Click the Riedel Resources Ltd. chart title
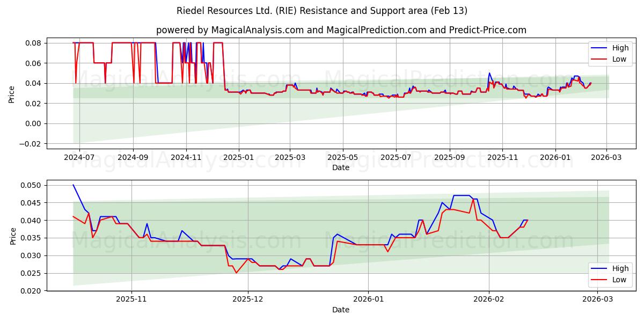 (x=322, y=11)
